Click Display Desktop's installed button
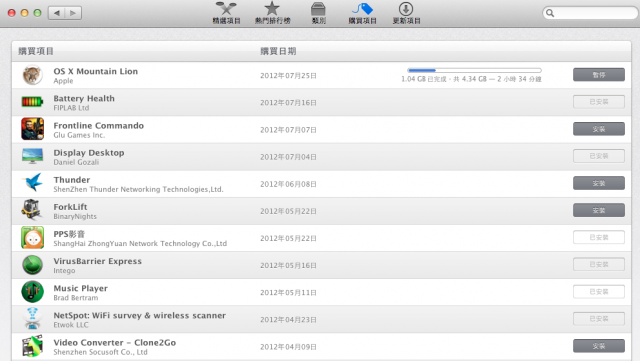The image size is (640, 361). [x=598, y=156]
